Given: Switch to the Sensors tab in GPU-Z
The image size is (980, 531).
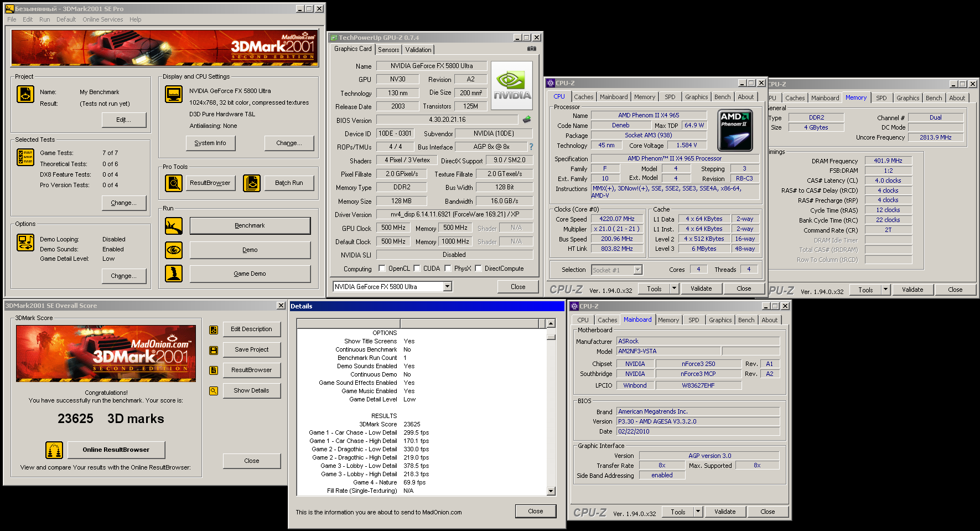Looking at the screenshot, I should pyautogui.click(x=388, y=50).
